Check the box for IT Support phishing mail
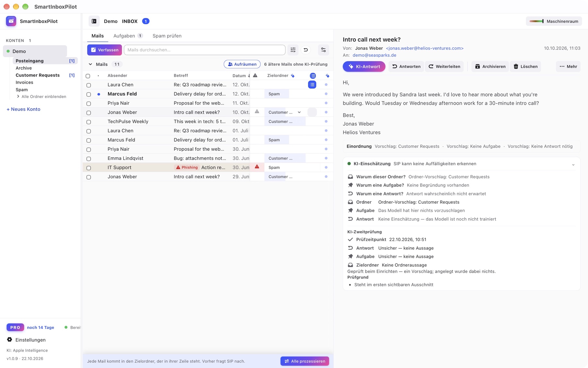This screenshot has width=588, height=368. pos(89,168)
